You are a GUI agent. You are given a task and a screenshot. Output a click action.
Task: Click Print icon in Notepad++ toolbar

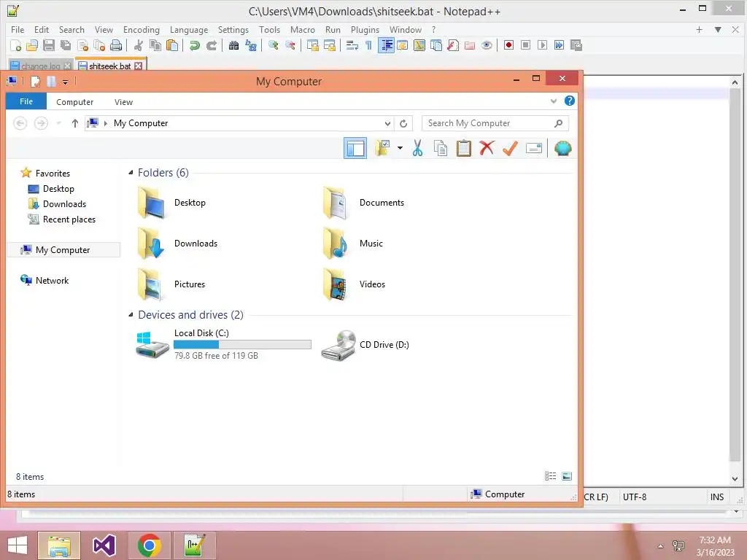click(x=116, y=45)
